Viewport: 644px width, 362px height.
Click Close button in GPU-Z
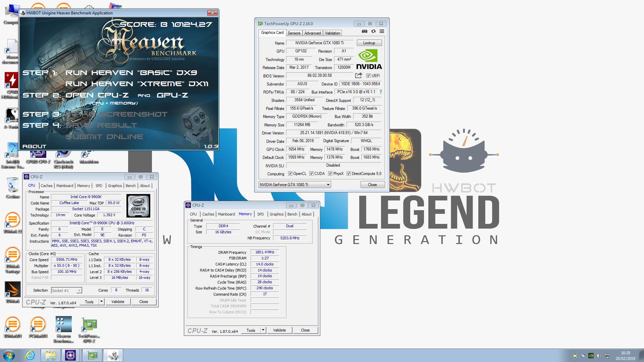[372, 185]
